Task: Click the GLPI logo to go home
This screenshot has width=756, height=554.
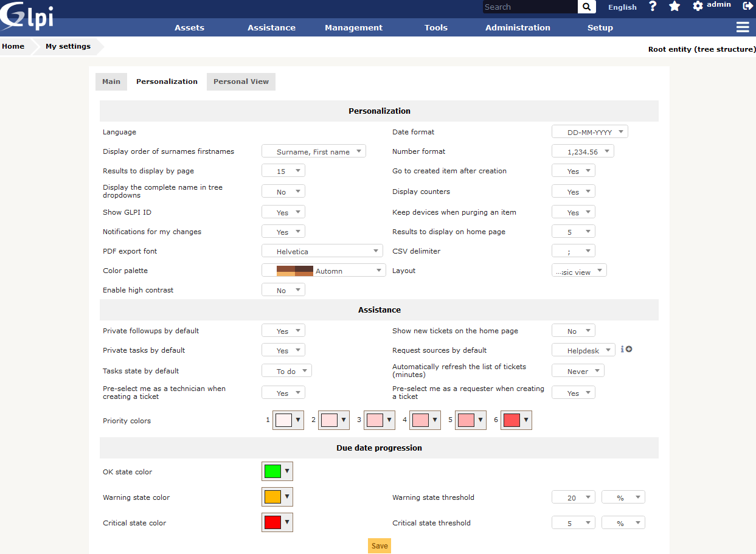Action: 26,16
